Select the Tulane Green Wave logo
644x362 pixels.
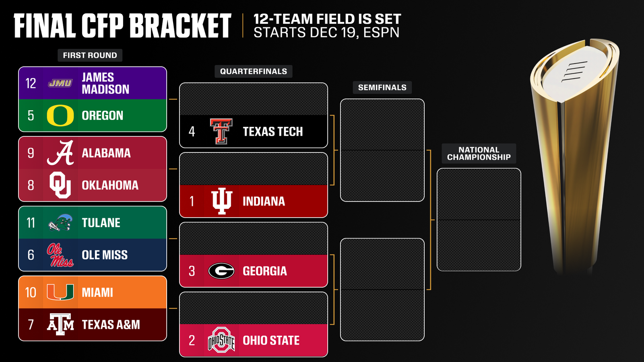(60, 222)
